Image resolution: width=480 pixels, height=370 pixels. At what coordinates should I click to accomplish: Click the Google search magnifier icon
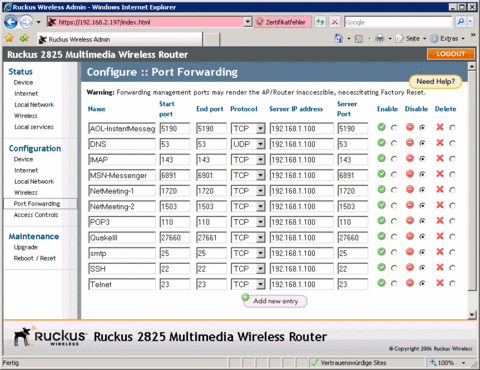coord(461,22)
